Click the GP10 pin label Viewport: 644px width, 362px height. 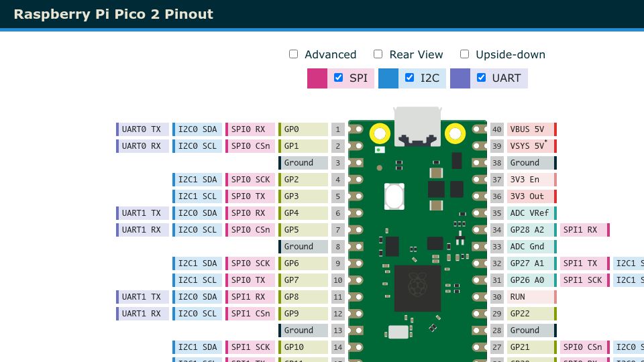coord(303,347)
